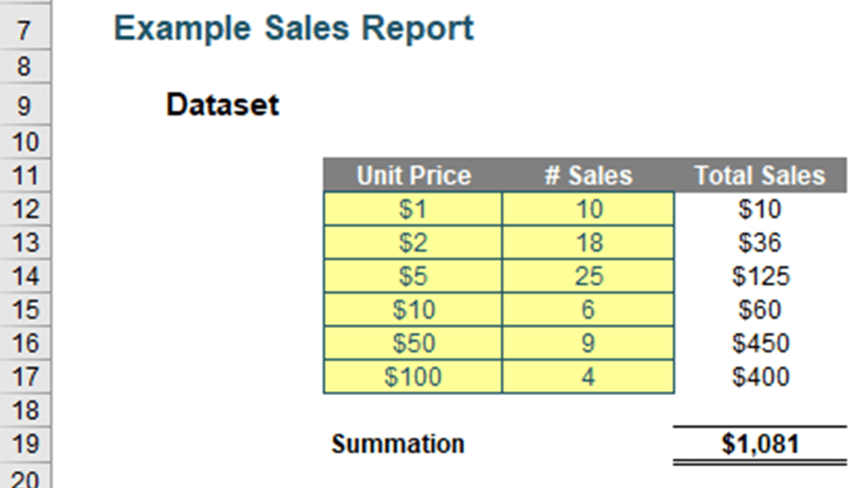Select the Summation label cell
This screenshot has height=488, width=868.
[x=398, y=444]
